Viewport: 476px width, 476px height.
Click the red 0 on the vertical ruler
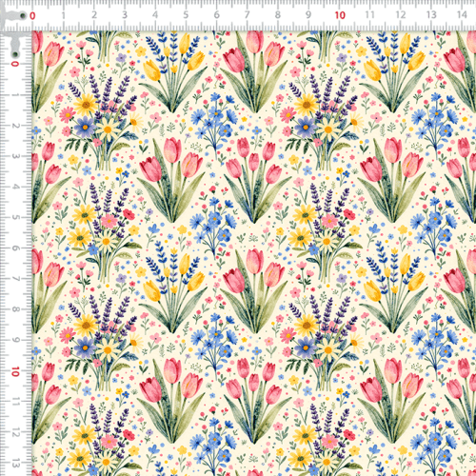pyautogui.click(x=15, y=64)
